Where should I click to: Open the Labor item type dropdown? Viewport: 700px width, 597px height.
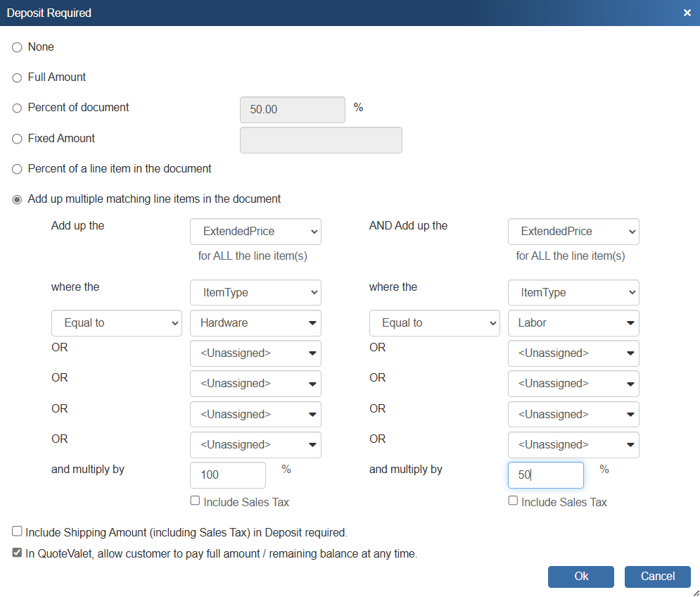pos(573,323)
